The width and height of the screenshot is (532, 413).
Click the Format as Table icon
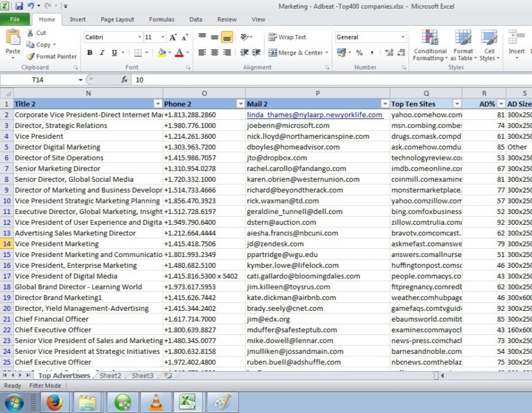click(463, 46)
